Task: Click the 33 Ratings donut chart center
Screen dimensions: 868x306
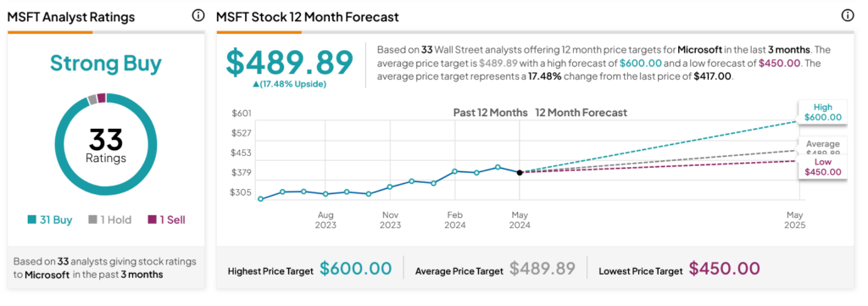Action: pos(106,145)
